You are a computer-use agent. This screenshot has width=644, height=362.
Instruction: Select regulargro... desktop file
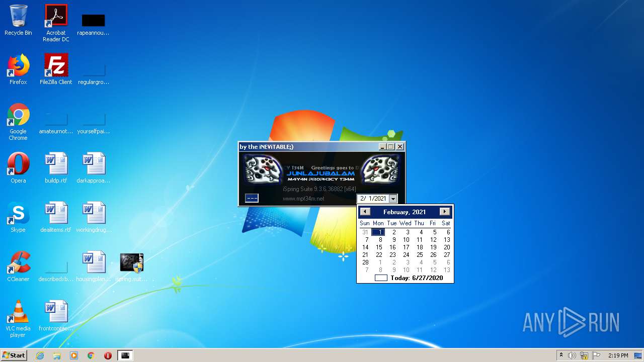coord(94,73)
